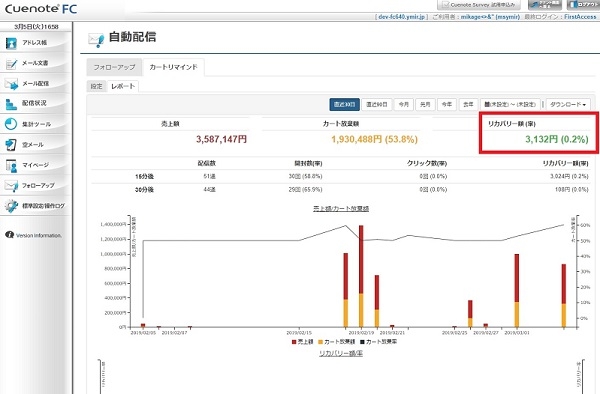Toggle カート放棄率 black legend swatch

click(x=362, y=342)
